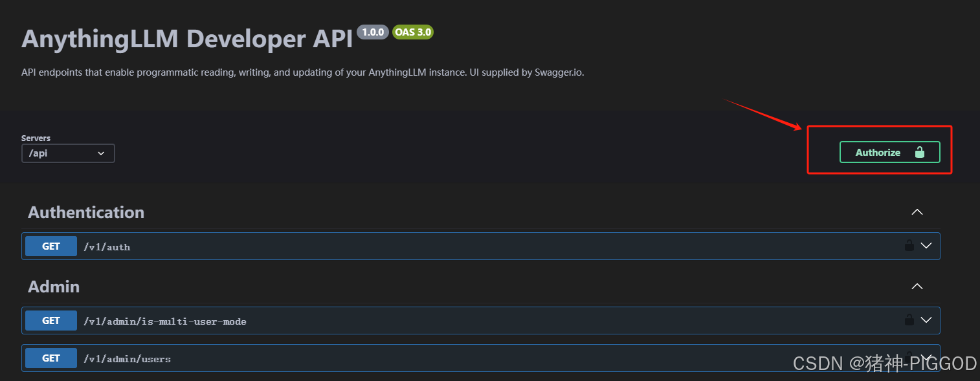Click the Admin section heading

click(x=54, y=287)
